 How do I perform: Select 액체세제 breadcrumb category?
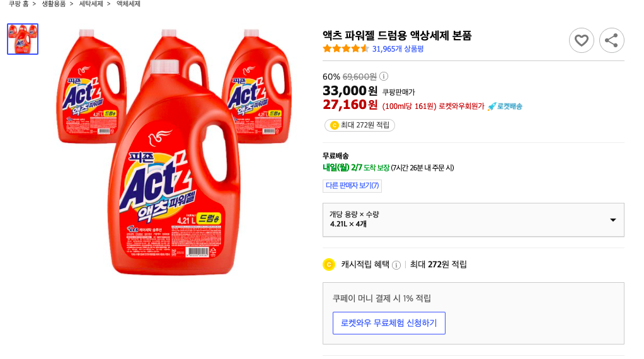[x=128, y=4]
